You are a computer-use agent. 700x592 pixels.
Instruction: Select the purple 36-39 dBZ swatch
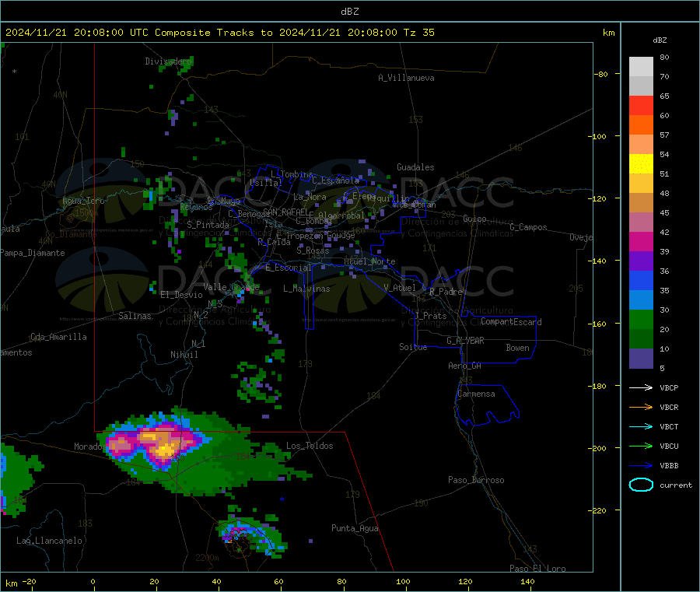point(641,261)
